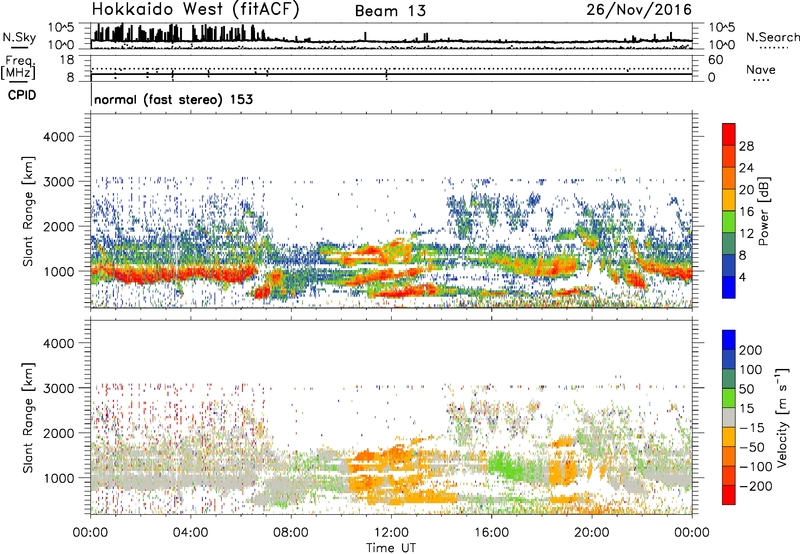This screenshot has height=554, width=800.
Task: Click the "4000" tick in the power panel
Action: click(59, 137)
